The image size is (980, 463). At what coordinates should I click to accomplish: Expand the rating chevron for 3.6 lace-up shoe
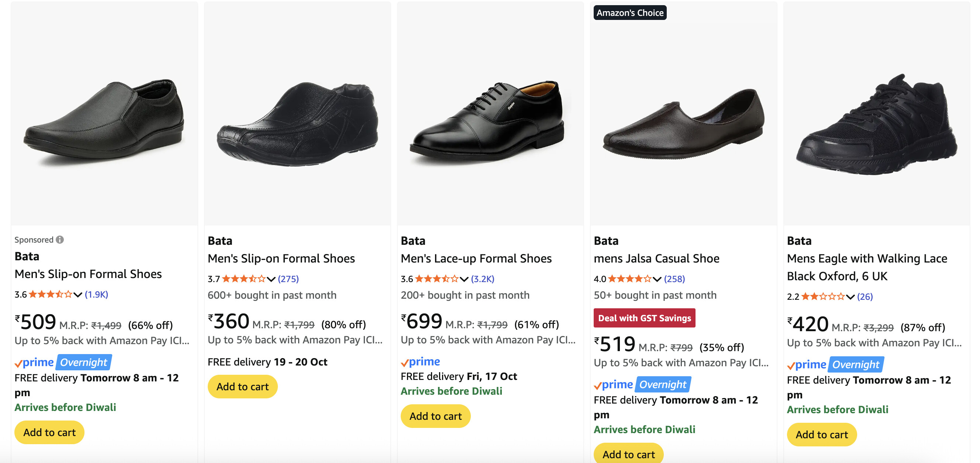click(x=464, y=279)
